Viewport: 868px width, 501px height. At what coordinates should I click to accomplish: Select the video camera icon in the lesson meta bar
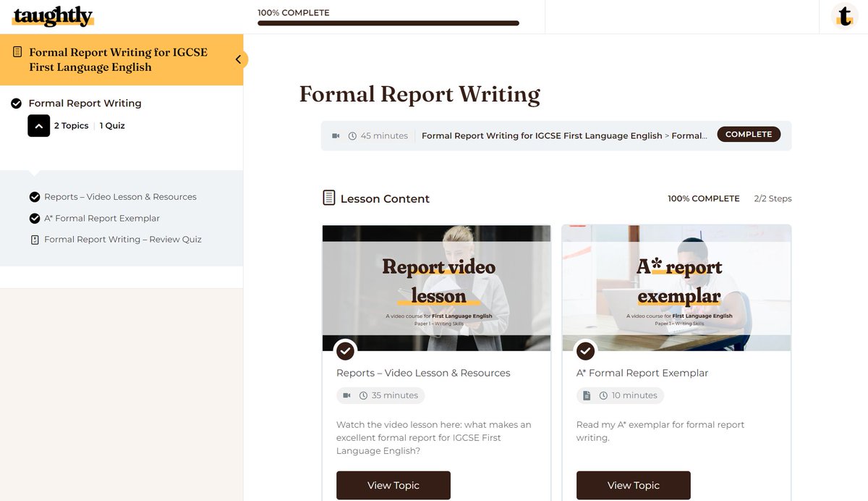pyautogui.click(x=335, y=135)
